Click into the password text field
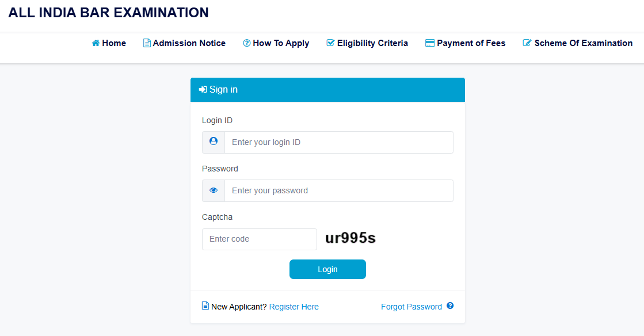This screenshot has width=644, height=336. tap(338, 190)
